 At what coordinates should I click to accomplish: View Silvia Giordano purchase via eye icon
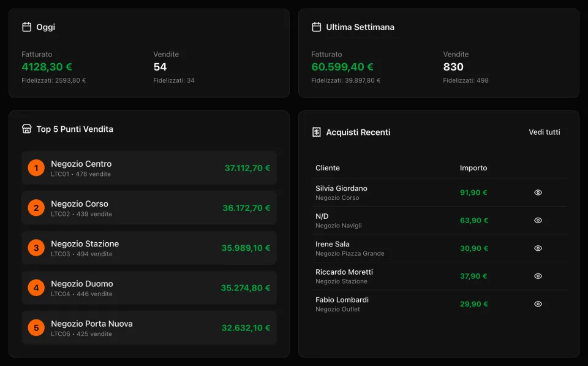(x=538, y=193)
